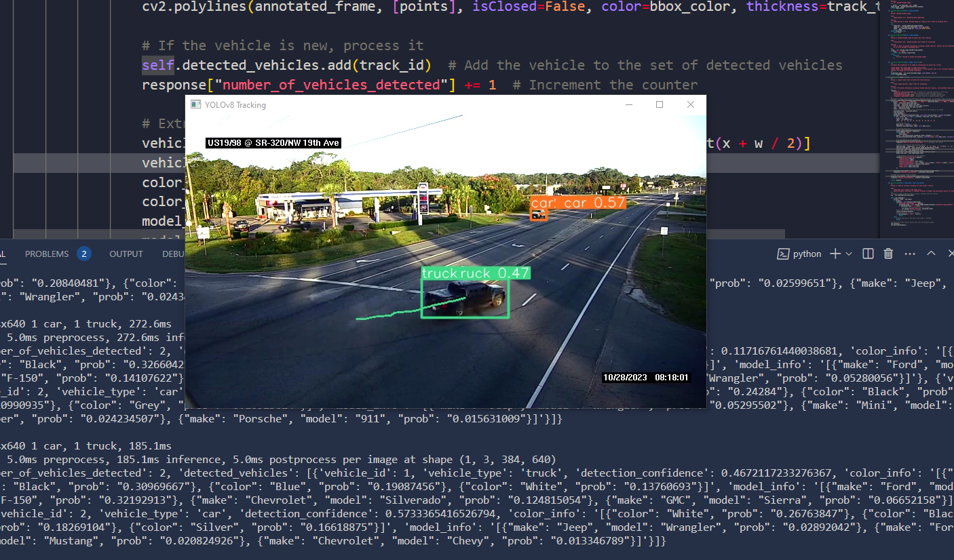Split the terminal using the split icon

coord(868,254)
